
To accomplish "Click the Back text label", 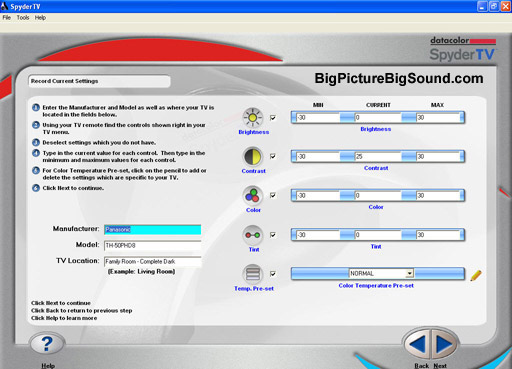I will point(422,366).
